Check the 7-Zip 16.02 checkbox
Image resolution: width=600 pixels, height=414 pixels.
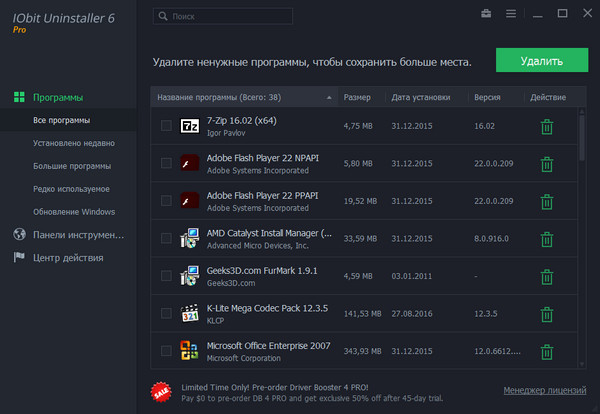tap(166, 126)
